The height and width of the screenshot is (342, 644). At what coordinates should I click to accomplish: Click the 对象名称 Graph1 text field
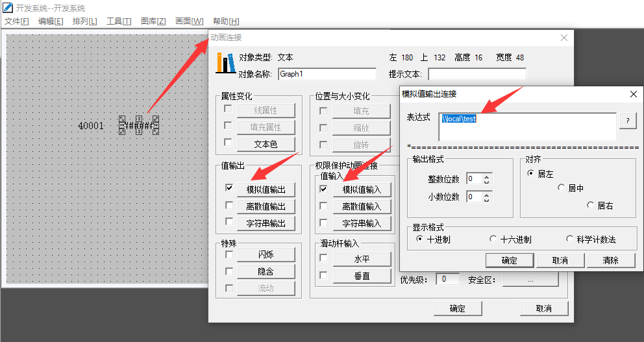[327, 74]
